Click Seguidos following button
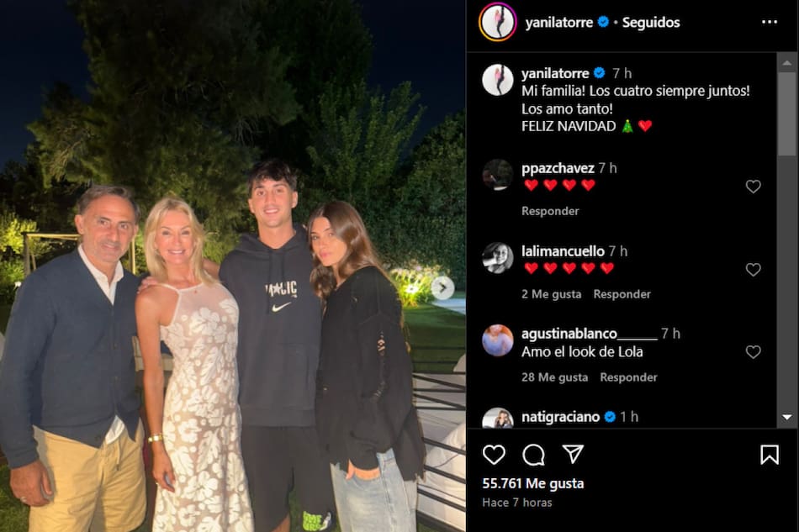Viewport: 799px width, 532px height. [x=651, y=23]
